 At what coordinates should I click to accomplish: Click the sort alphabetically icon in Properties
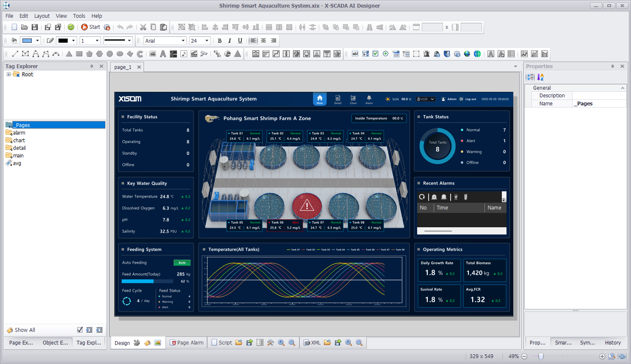pyautogui.click(x=540, y=77)
